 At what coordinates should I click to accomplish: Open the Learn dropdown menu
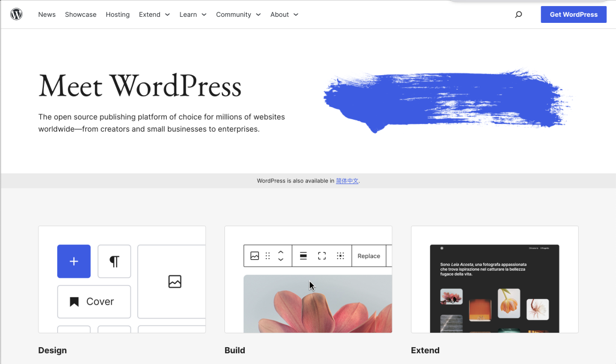tap(192, 14)
